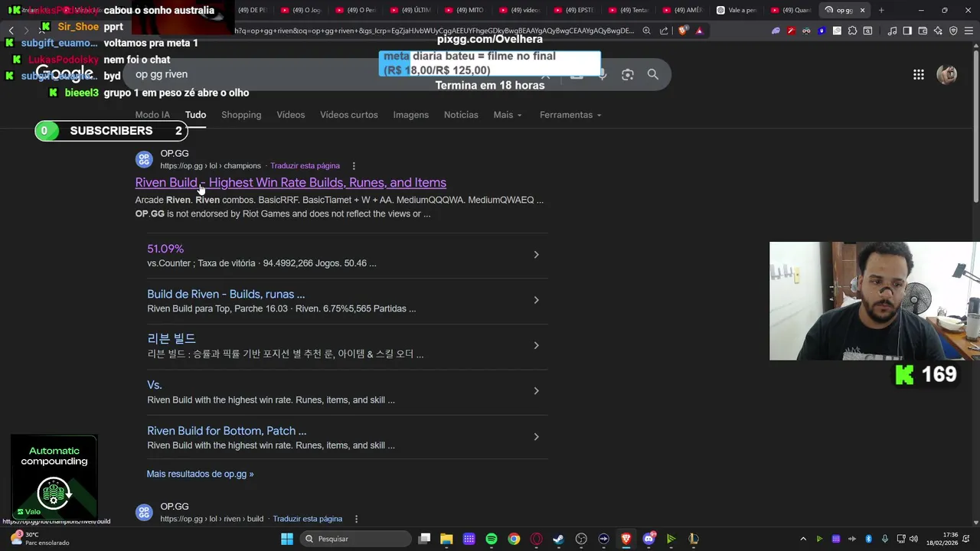The width and height of the screenshot is (980, 551).
Task: Click Mais resultados de op.gg
Action: pyautogui.click(x=200, y=474)
